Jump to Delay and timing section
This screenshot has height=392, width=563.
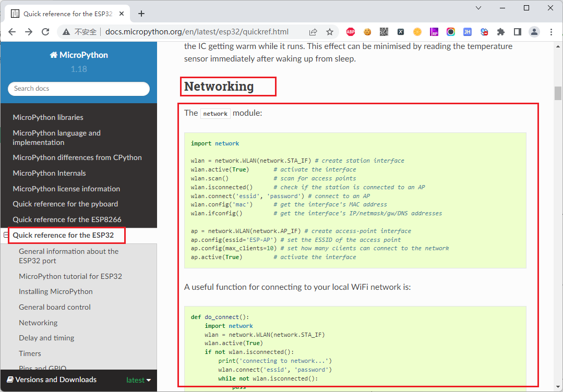pos(46,338)
